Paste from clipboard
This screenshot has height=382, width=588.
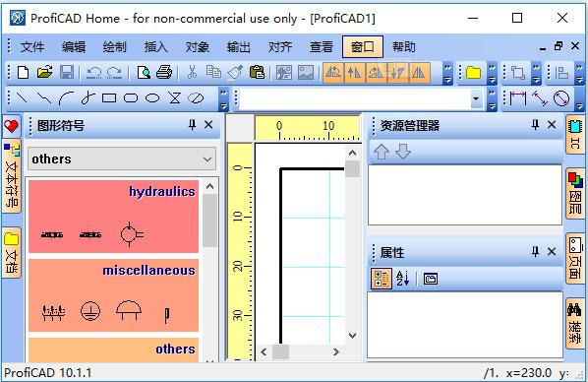(x=257, y=73)
